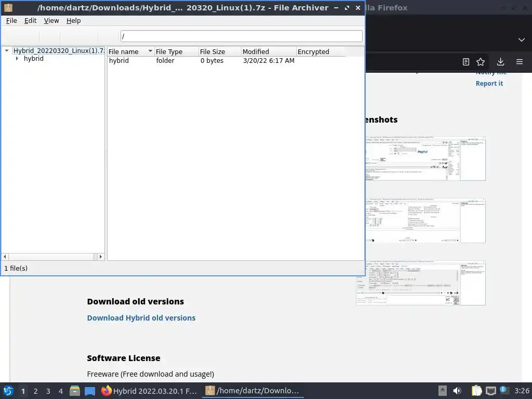The image size is (532, 399).
Task: Click the 3:26 clock in taskbar
Action: click(x=522, y=391)
